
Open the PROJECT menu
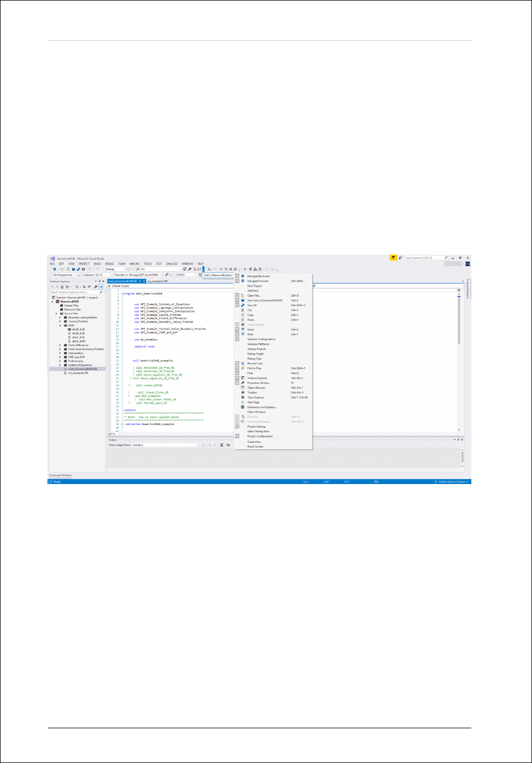click(84, 264)
